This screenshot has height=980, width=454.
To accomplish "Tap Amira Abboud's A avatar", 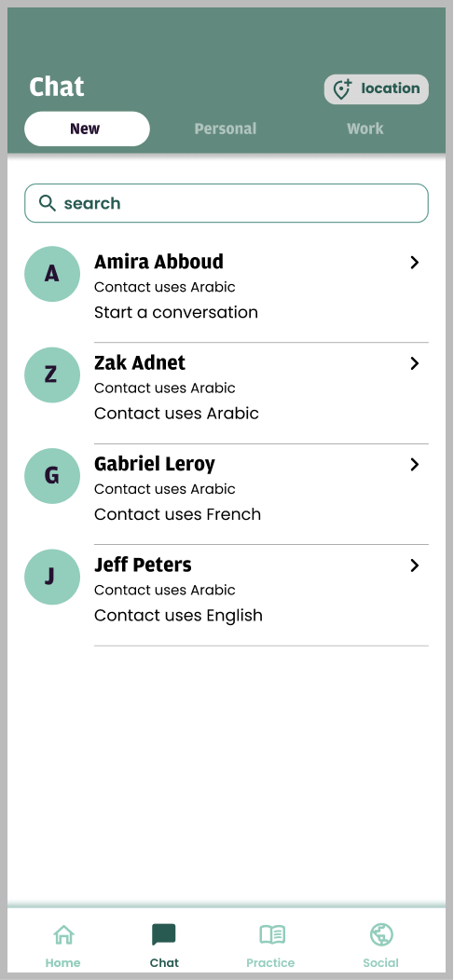I will [52, 274].
